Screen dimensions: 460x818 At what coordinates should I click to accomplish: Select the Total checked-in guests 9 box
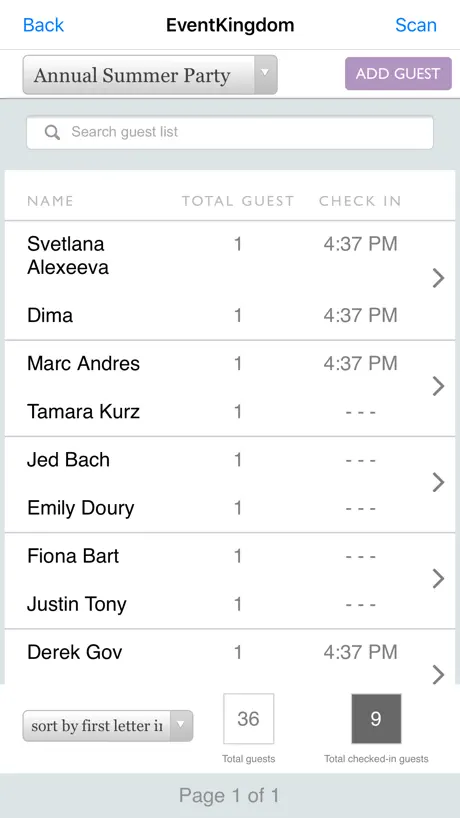point(376,718)
